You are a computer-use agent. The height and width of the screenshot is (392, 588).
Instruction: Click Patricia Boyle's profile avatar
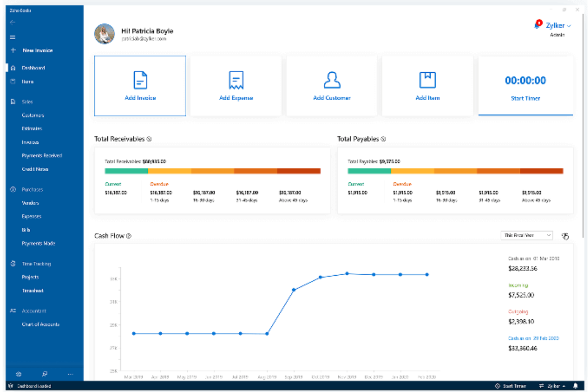point(104,34)
